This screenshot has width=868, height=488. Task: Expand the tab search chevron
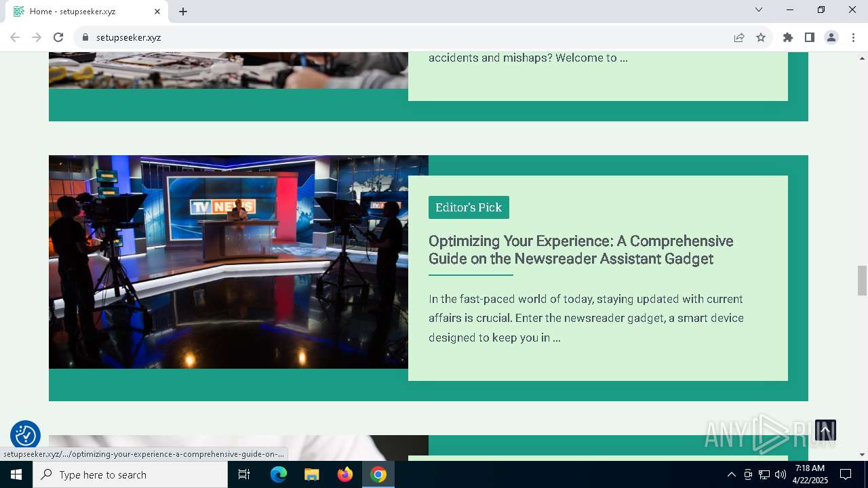759,9
